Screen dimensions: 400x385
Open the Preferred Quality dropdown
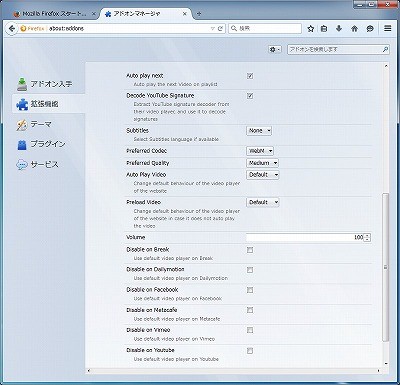[x=262, y=163]
